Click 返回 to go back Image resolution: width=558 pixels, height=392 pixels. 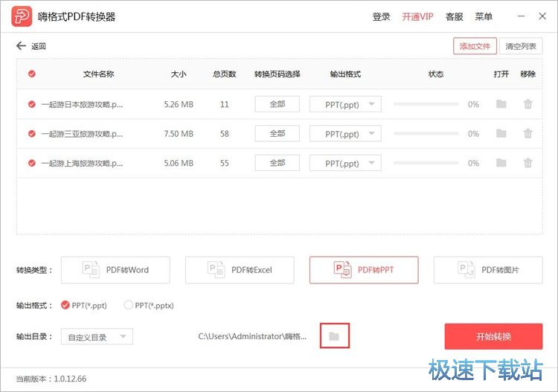tap(39, 46)
